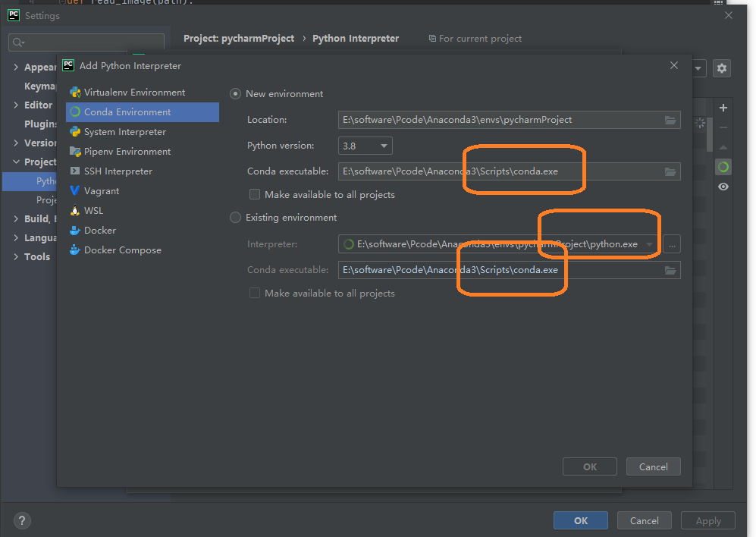Cancel the Settings window
The width and height of the screenshot is (756, 537).
coord(644,520)
